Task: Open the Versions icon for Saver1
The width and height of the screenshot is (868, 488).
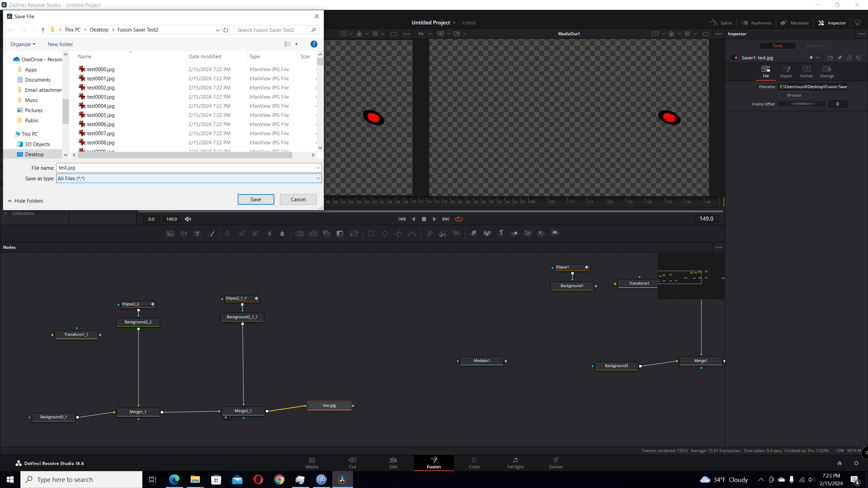Action: 830,58
